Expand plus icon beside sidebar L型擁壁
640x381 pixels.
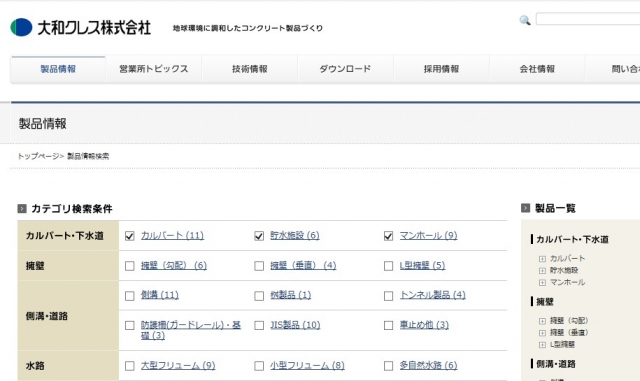coord(542,345)
